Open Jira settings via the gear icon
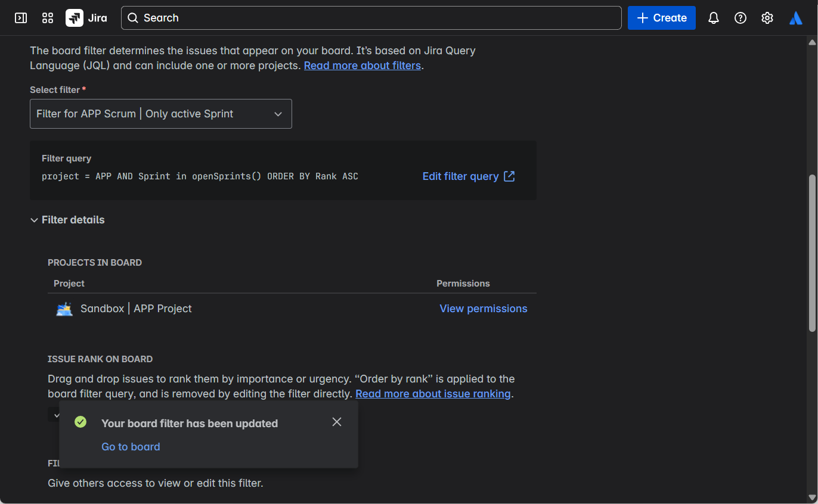Screen dimensions: 818x504 767,18
